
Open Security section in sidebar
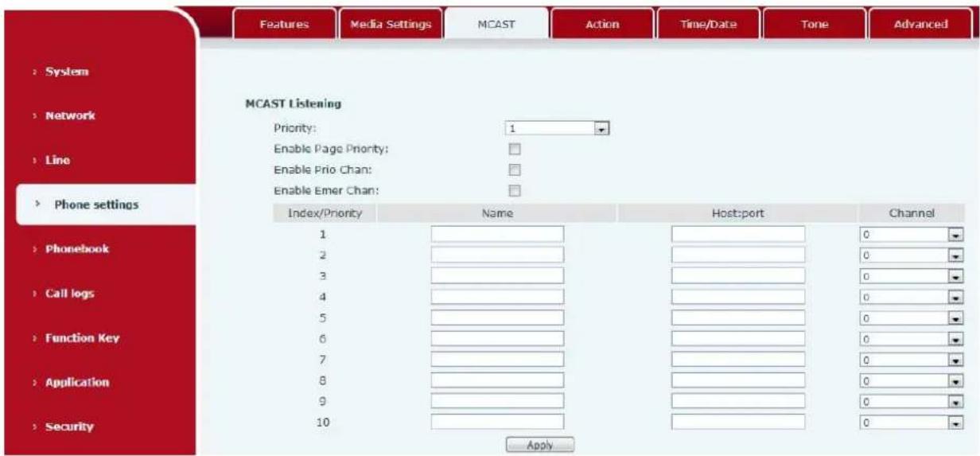69,427
